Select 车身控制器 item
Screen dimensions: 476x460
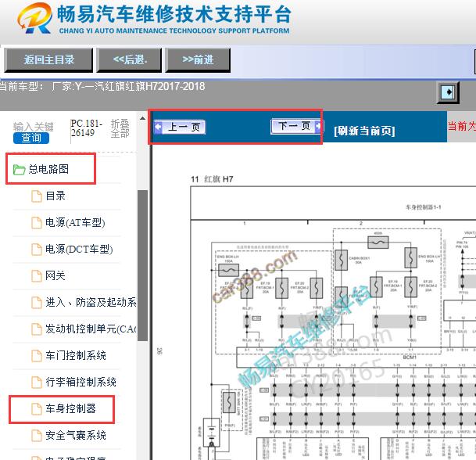(x=70, y=408)
